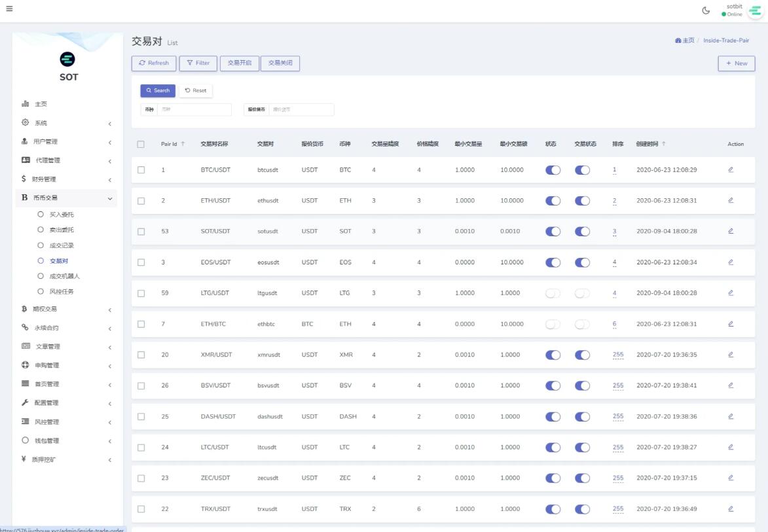This screenshot has height=532, width=768.
Task: Click the sotbit user avatar icon
Action: point(755,10)
